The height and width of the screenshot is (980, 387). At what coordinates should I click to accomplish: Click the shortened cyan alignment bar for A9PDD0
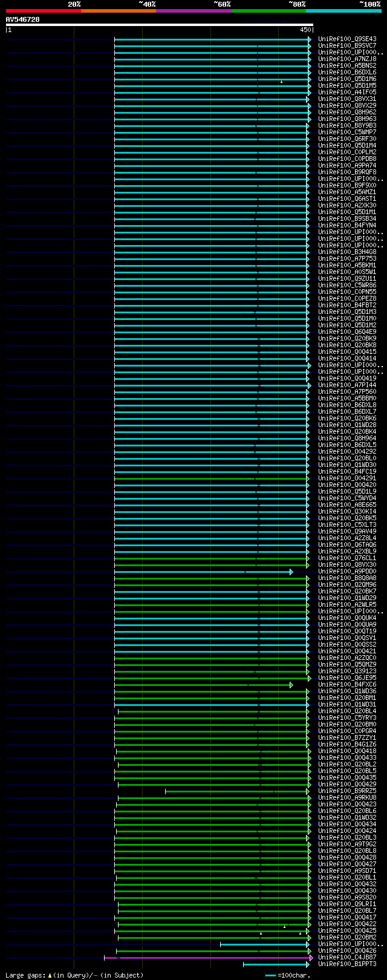[x=203, y=572]
